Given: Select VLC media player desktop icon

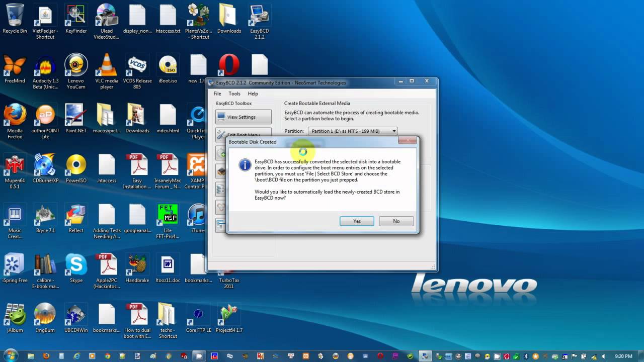Looking at the screenshot, I should [x=107, y=72].
